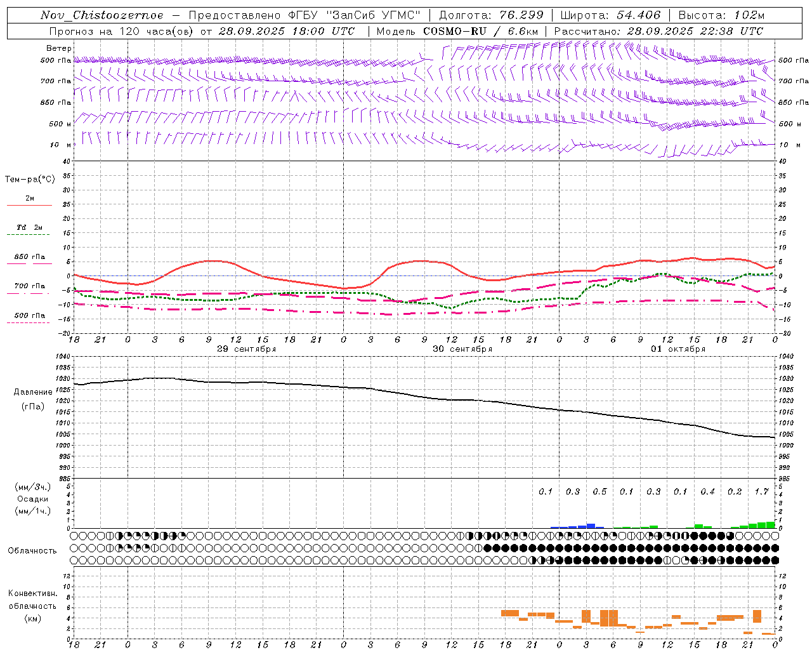Click the 'Облачность' panel label
Screen dimensions: 812x650
[x=32, y=551]
